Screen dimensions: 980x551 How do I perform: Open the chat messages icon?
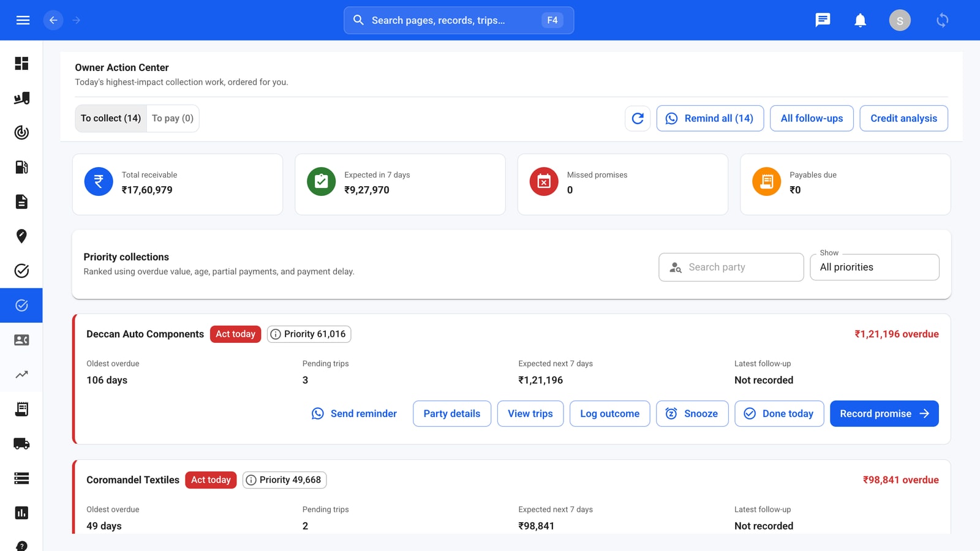click(823, 20)
